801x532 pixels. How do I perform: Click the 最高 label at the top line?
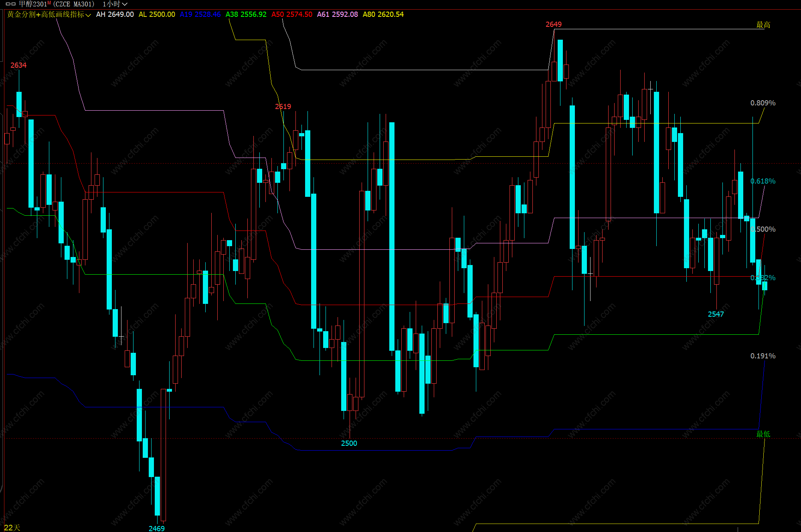[x=763, y=25]
